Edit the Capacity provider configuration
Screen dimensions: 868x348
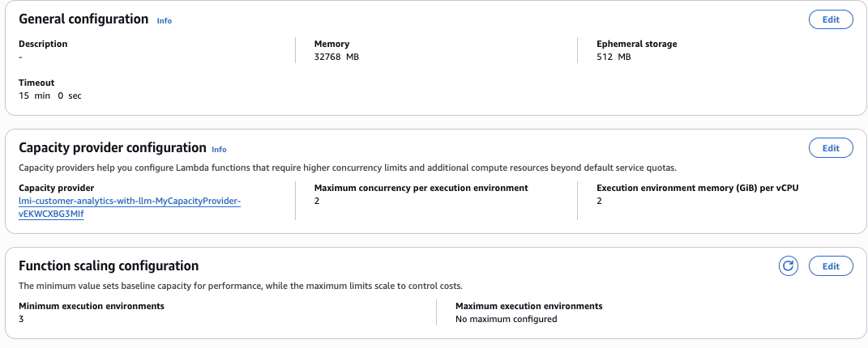[831, 148]
